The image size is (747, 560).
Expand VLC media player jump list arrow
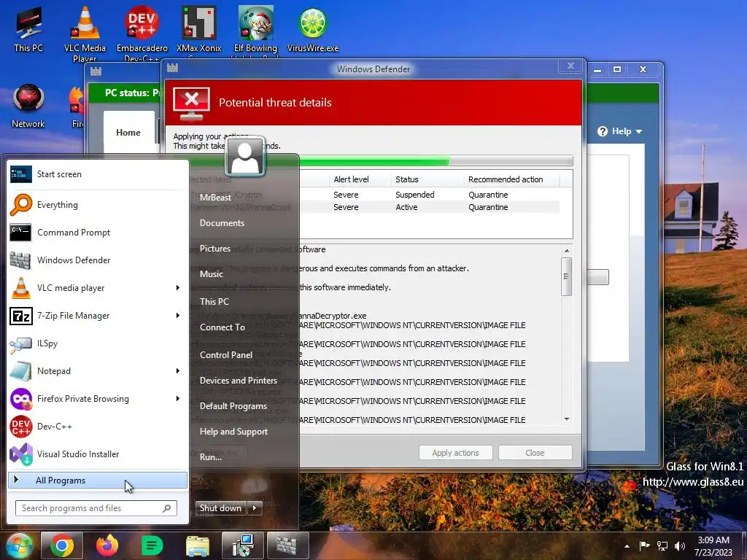(178, 287)
